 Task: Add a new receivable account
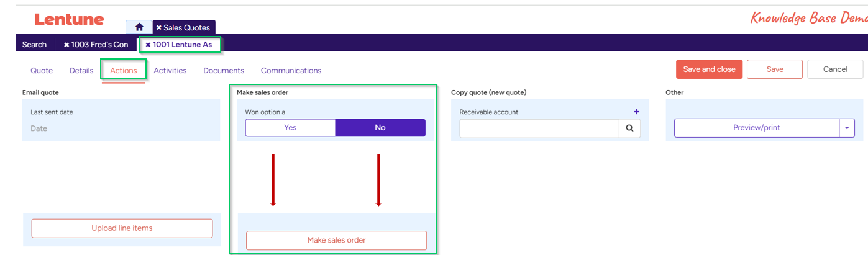tap(636, 112)
